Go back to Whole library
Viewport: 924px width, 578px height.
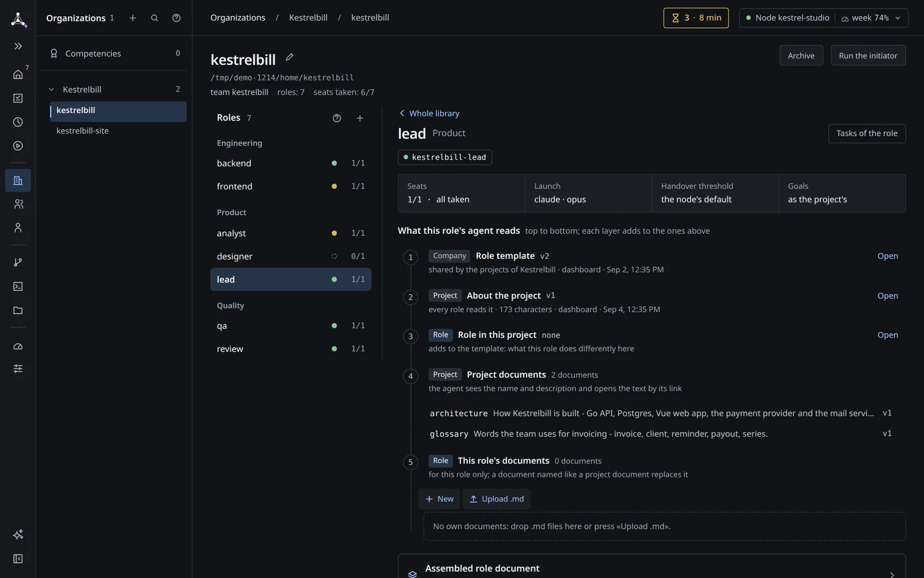(429, 113)
